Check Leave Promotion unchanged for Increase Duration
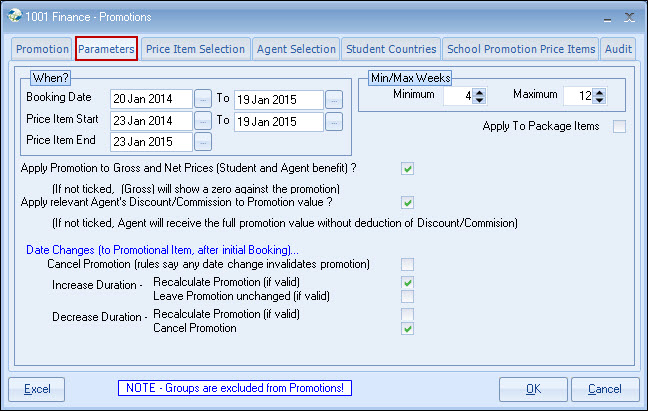648x411 pixels. point(407,297)
